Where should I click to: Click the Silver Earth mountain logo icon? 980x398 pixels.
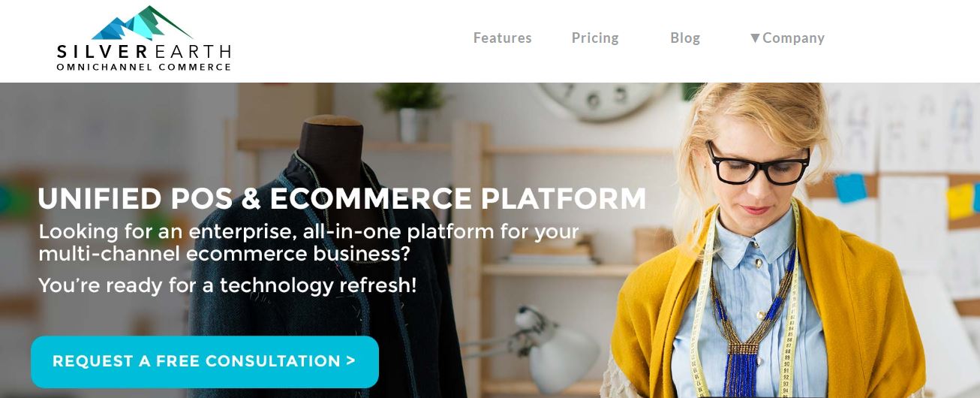144,23
